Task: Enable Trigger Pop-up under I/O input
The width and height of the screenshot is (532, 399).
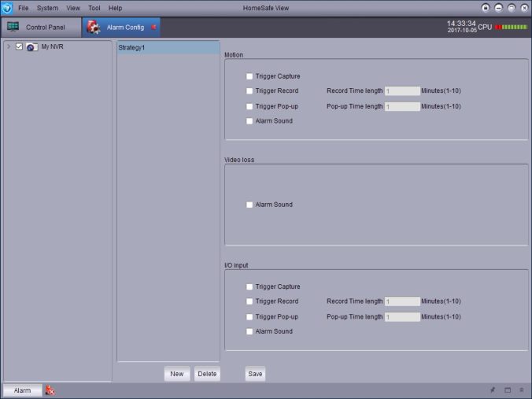Action: tap(249, 316)
